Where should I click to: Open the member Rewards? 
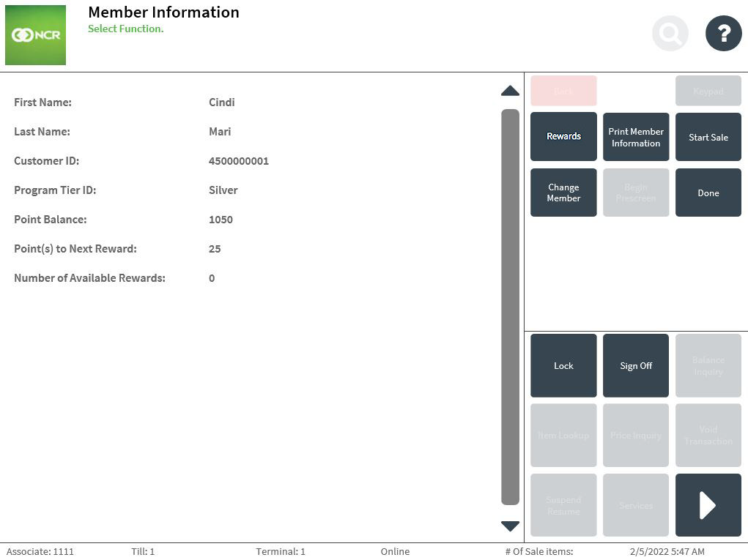(x=563, y=137)
